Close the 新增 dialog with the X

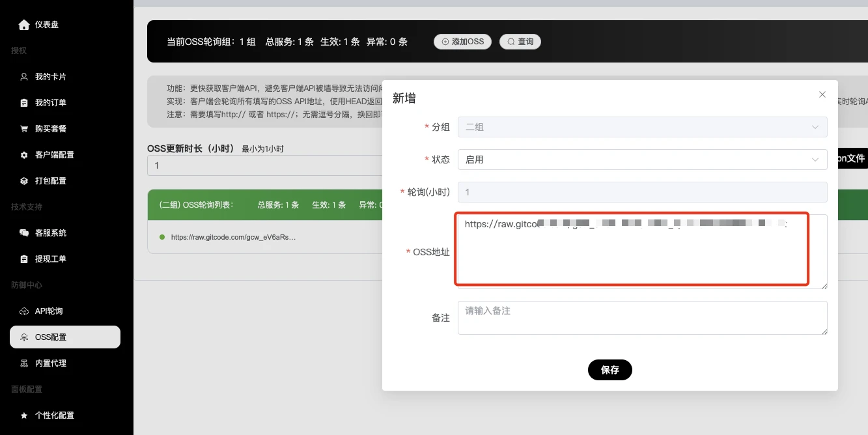coord(822,94)
